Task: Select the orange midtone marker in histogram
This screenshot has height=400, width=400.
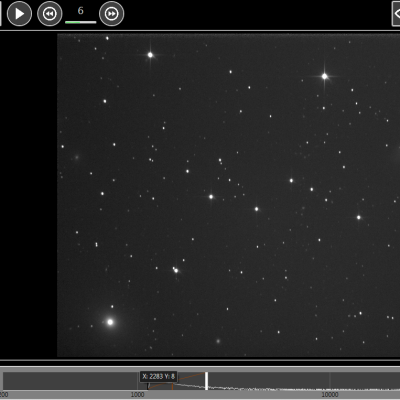Action: coord(172,387)
